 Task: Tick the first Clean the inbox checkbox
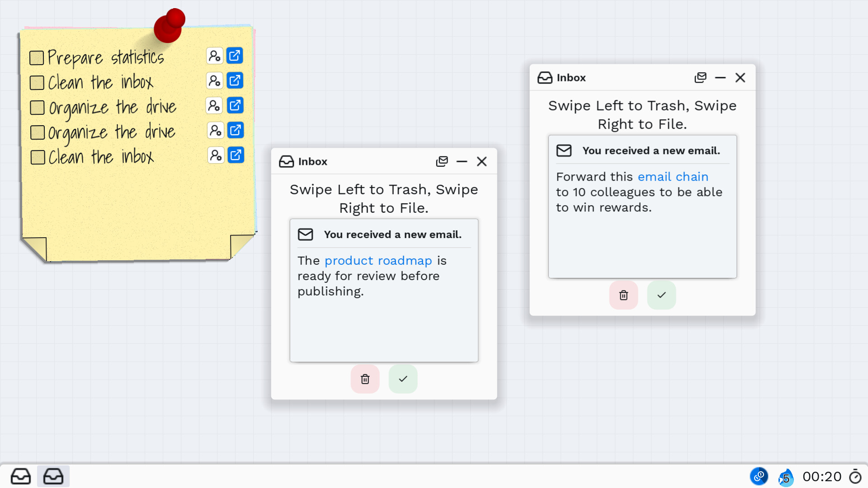(x=37, y=83)
